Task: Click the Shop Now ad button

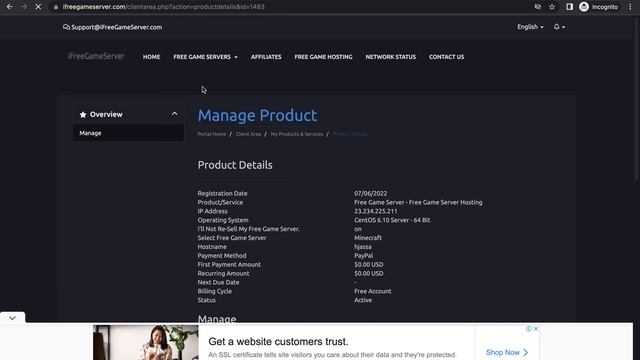Action: point(507,352)
